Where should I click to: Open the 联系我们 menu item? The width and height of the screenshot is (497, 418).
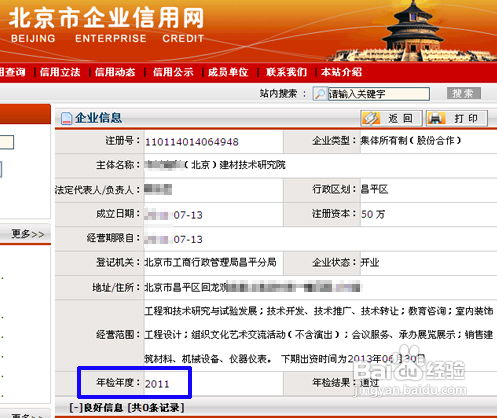coord(286,72)
